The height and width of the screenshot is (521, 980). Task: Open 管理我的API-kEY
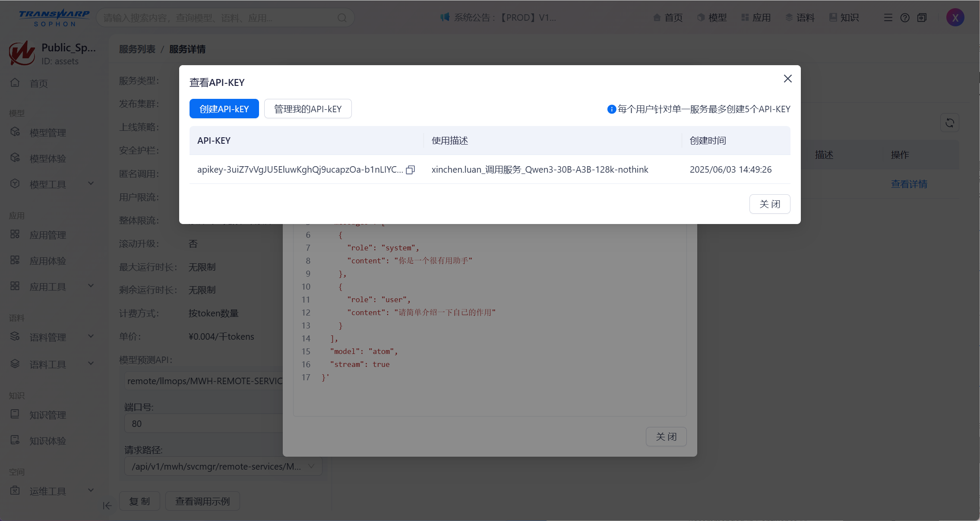(308, 109)
